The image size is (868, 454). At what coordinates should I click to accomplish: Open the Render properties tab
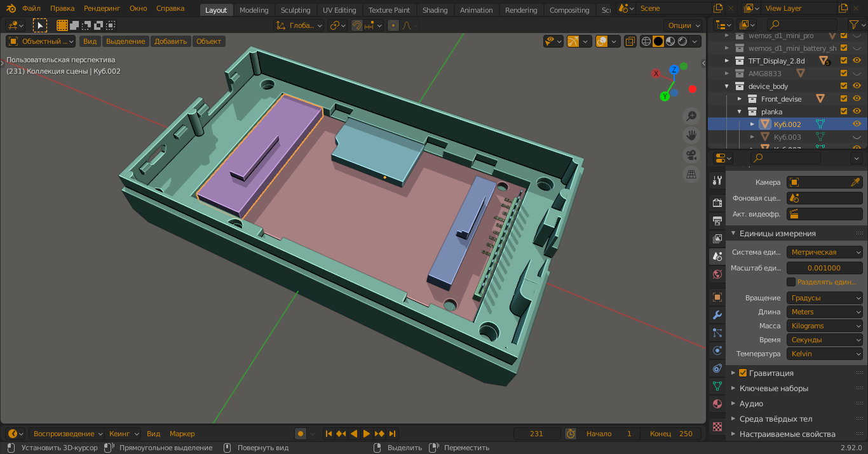point(717,203)
